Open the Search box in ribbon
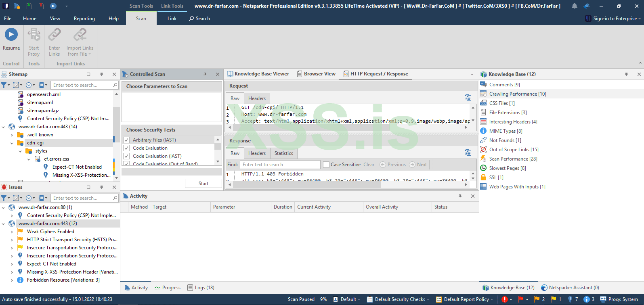The image size is (644, 305). (x=199, y=19)
